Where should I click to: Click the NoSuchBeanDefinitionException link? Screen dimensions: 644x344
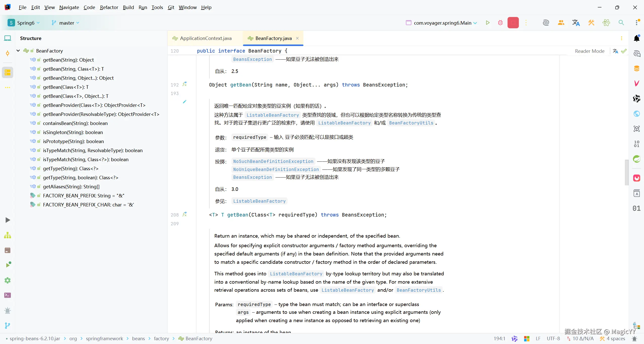(273, 161)
